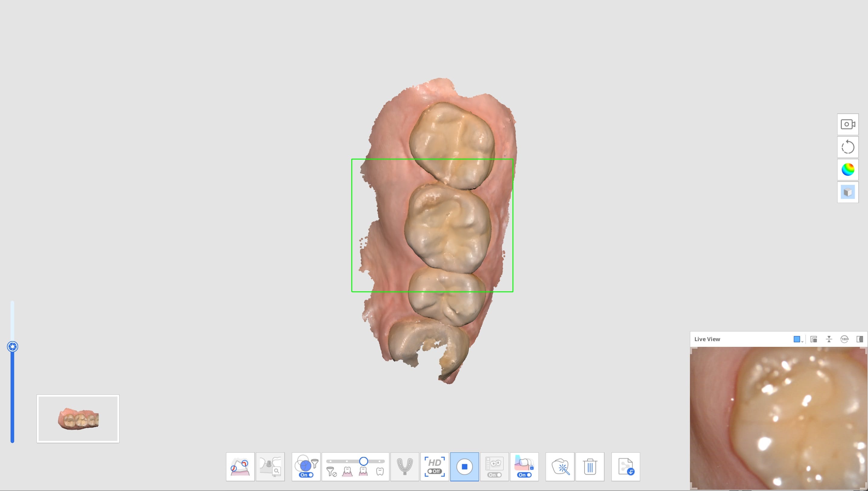
Task: Adjust the blue zoom level slider
Action: (x=13, y=346)
